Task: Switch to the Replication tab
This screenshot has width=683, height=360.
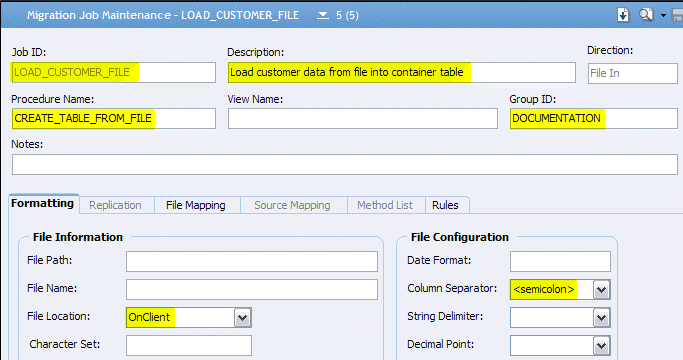Action: click(x=115, y=205)
